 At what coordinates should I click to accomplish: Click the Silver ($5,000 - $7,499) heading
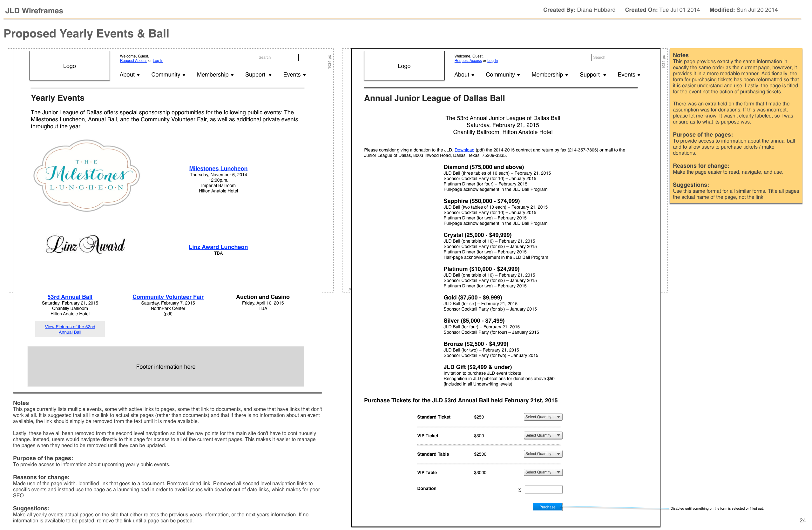point(474,321)
